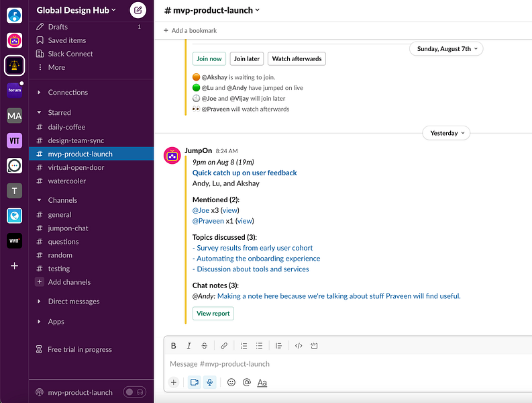Expand the Direct messages section

pyautogui.click(x=39, y=301)
